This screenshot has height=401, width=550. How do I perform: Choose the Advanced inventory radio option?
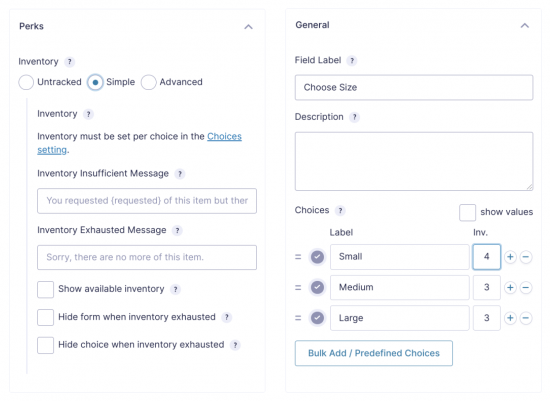pos(148,82)
